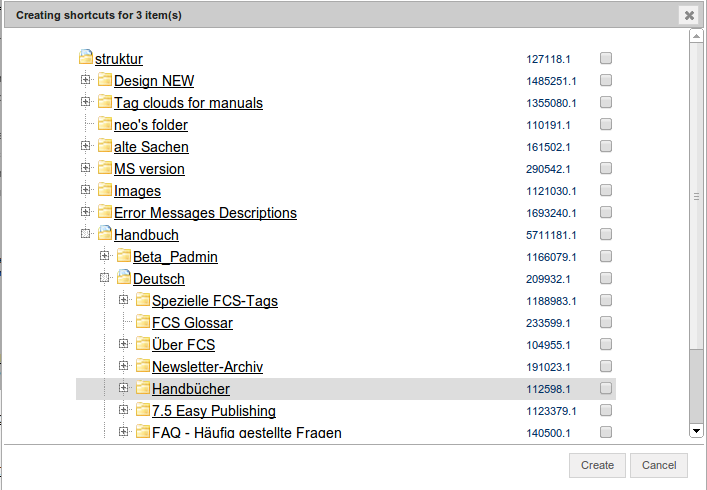707x490 pixels.
Task: Enable the checkbox for Tag clouds for manuals
Action: tap(606, 102)
